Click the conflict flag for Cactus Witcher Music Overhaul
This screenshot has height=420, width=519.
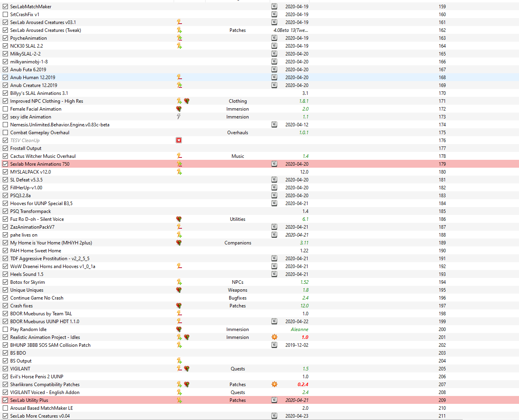coord(179,156)
